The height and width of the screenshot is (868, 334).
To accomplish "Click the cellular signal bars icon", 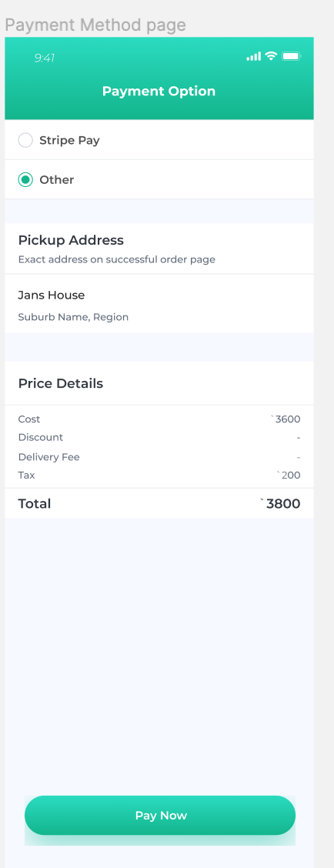I will pyautogui.click(x=254, y=56).
